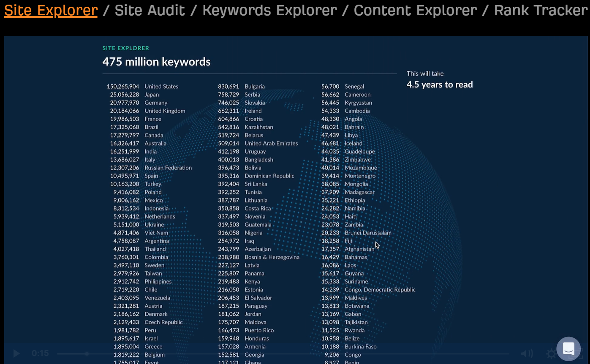This screenshot has height=364, width=590.
Task: Open the video settings gear
Action: pos(551,353)
